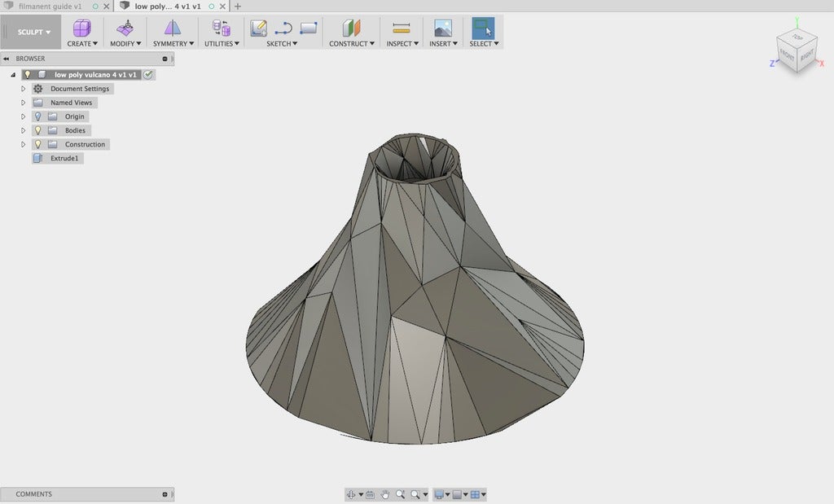Activate the Pan hand tool at the bottom
The height and width of the screenshot is (504, 834).
pyautogui.click(x=384, y=493)
